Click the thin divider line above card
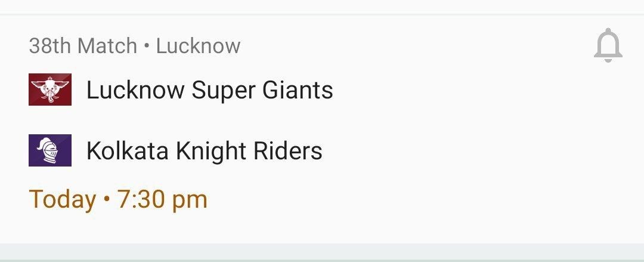This screenshot has height=262, width=644. (322, 14)
